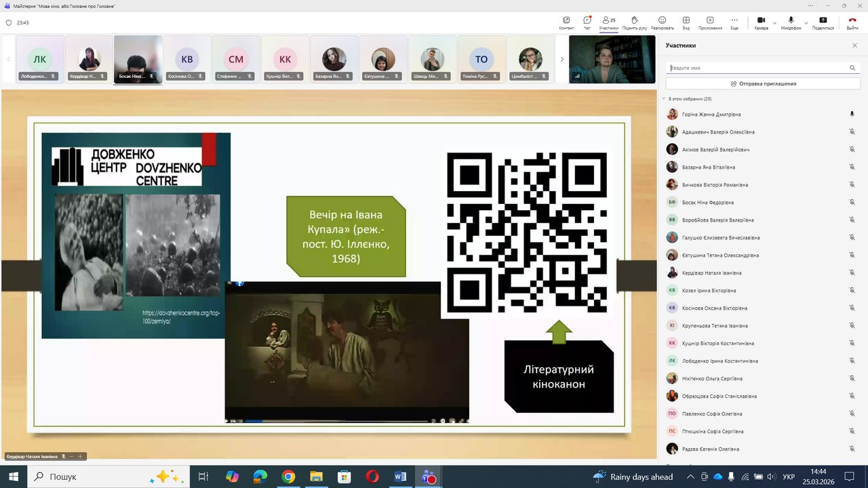Open the Еще (More) options menu
The image size is (868, 488).
(734, 22)
